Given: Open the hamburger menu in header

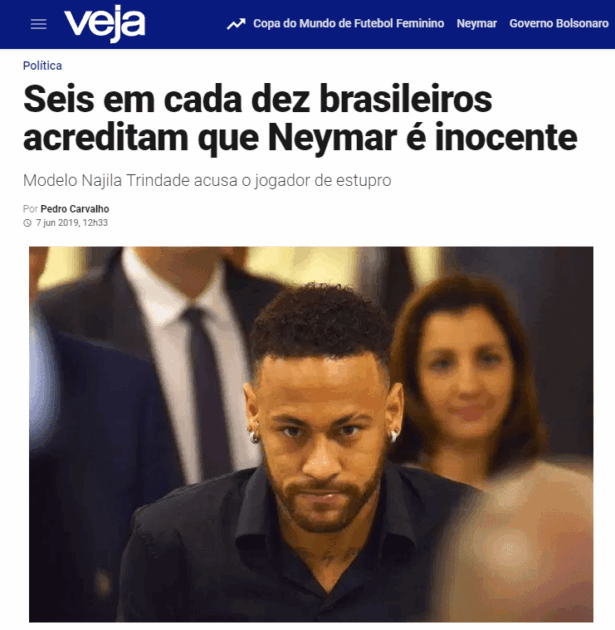Looking at the screenshot, I should (39, 24).
